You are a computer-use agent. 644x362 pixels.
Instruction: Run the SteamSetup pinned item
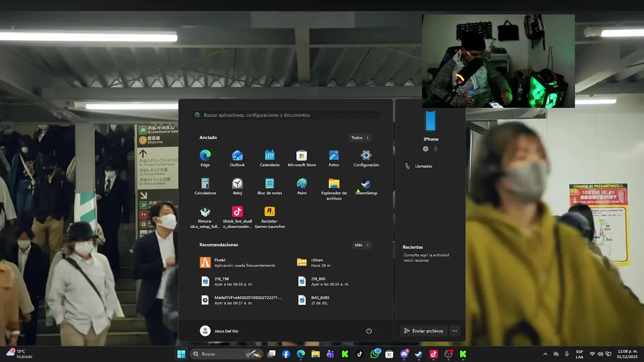[366, 187]
